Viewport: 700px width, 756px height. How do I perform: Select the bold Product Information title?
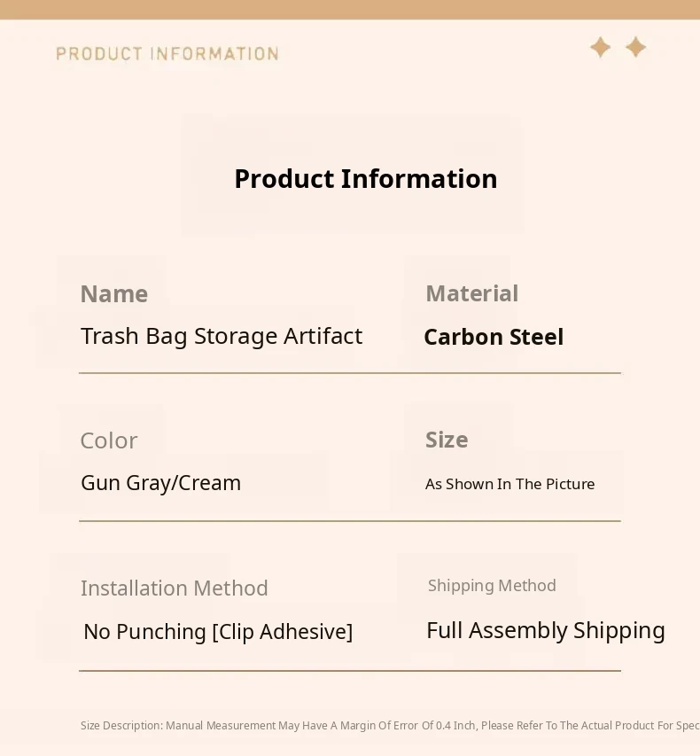coord(365,179)
